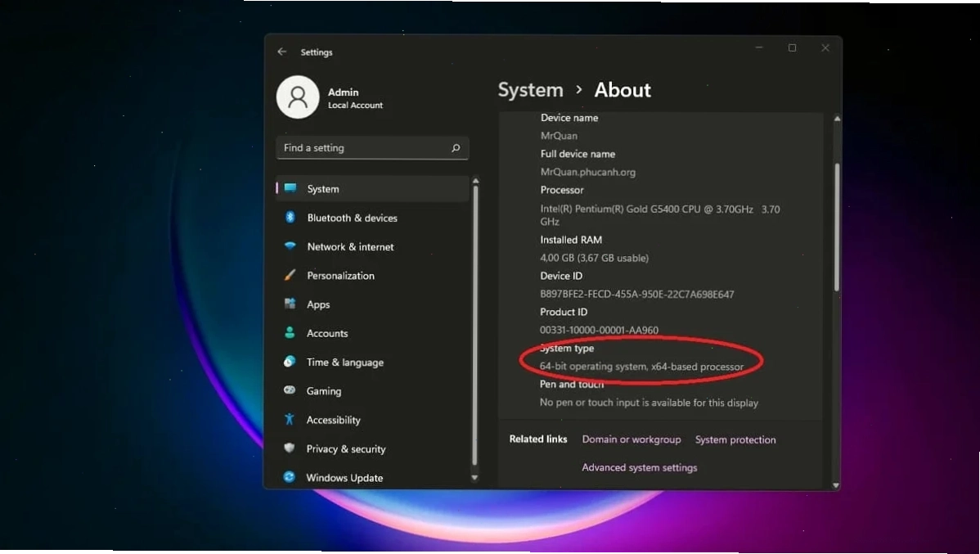This screenshot has width=980, height=554.
Task: Open System protection link
Action: pyautogui.click(x=735, y=439)
